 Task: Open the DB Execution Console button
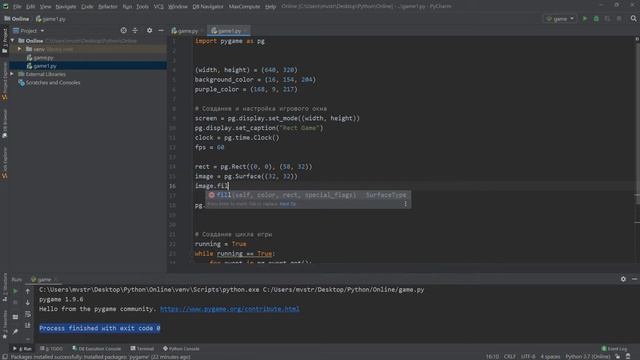click(x=97, y=349)
